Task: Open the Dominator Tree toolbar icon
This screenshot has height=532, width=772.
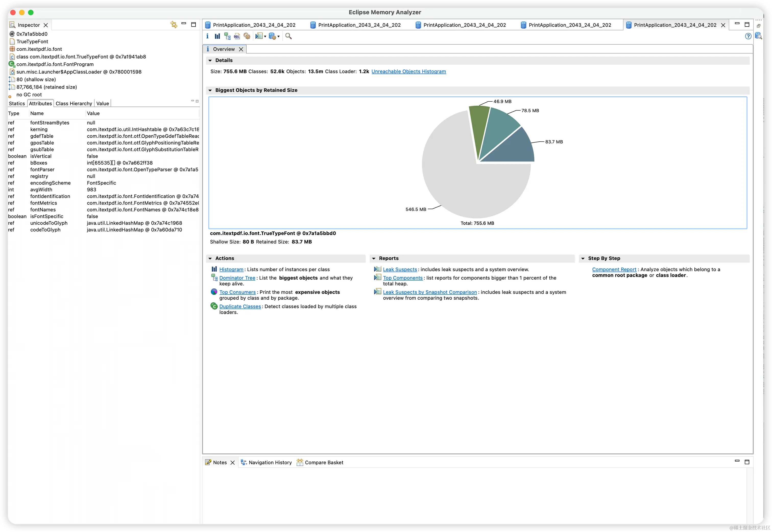Action: point(227,36)
